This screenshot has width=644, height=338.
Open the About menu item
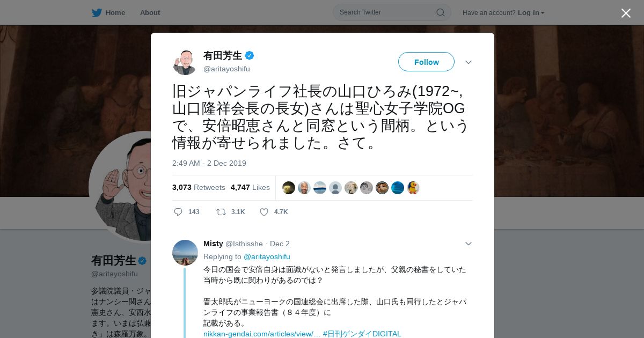(150, 12)
